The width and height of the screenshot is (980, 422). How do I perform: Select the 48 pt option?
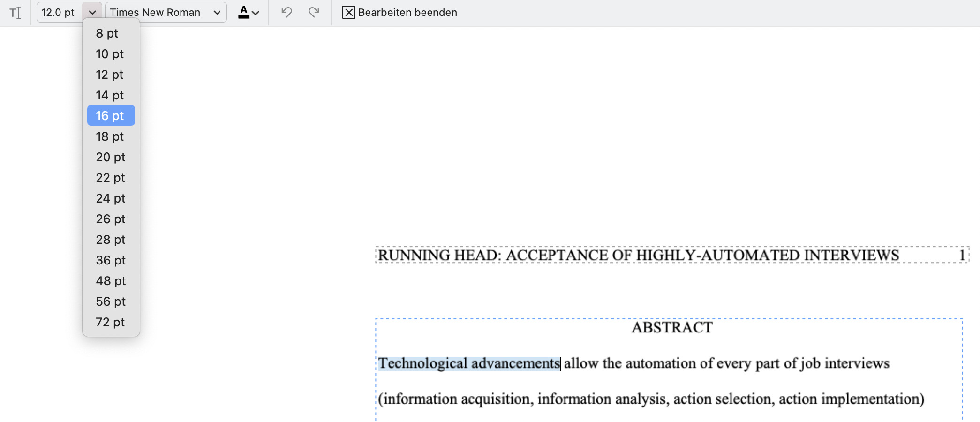tap(110, 281)
